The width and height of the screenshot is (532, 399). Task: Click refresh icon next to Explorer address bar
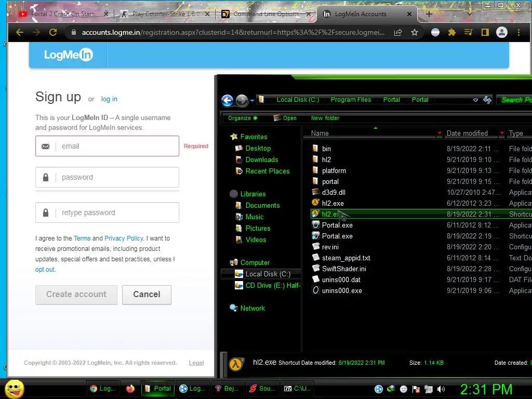coord(487,100)
